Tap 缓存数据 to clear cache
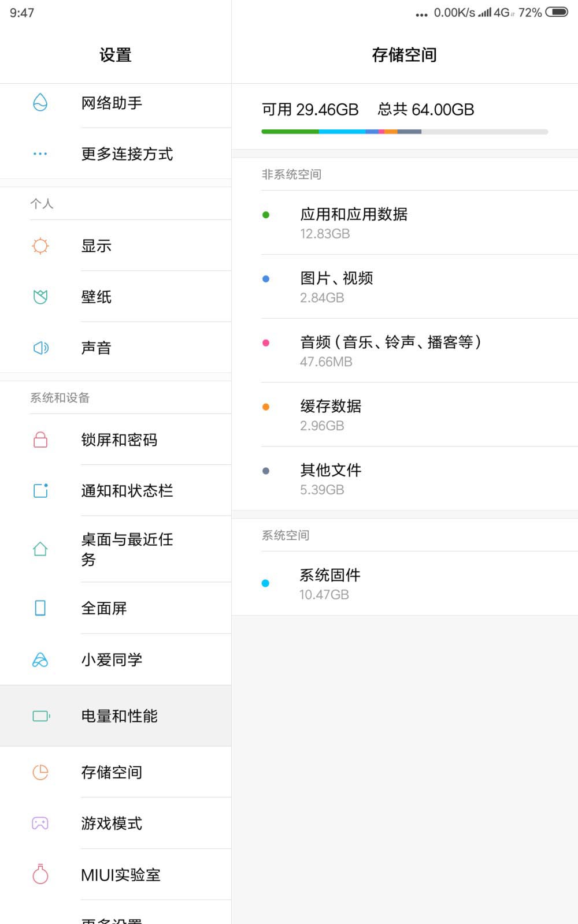Screen dimensions: 578x924 click(331, 415)
